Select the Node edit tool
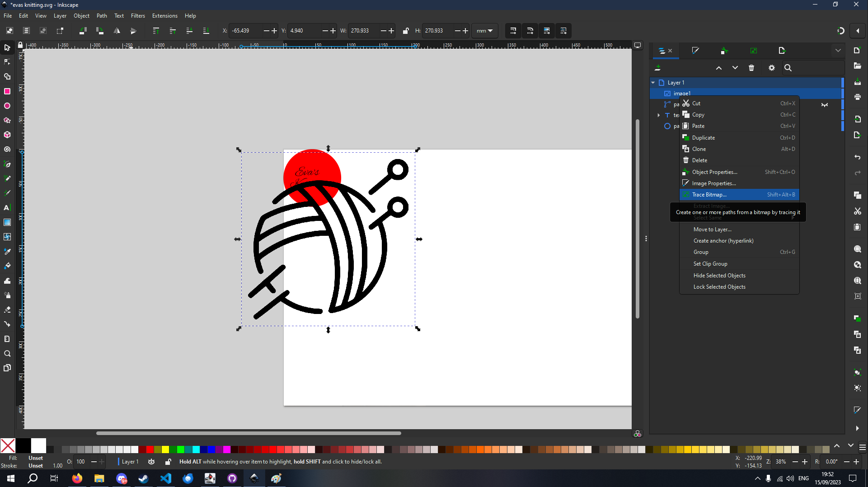The image size is (868, 487). (x=7, y=62)
